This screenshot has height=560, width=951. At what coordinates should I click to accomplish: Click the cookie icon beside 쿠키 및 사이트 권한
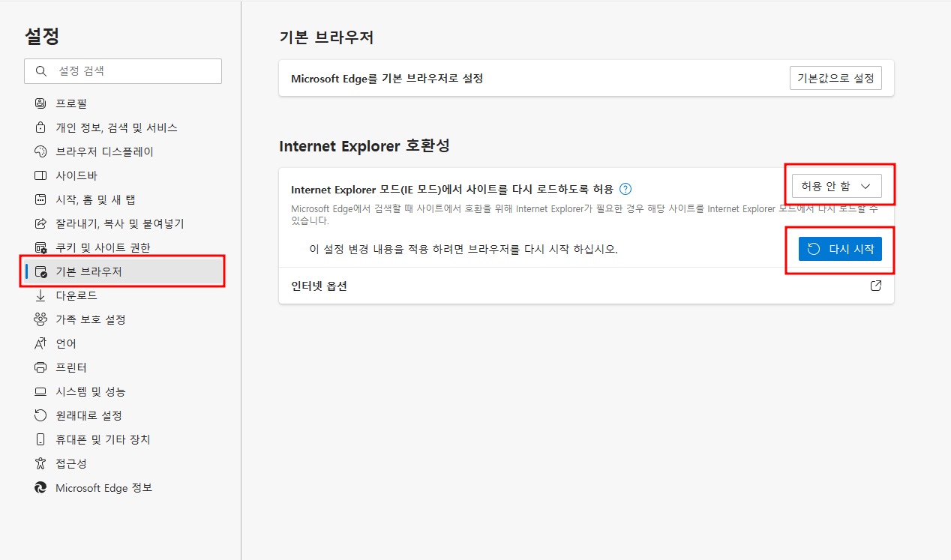pyautogui.click(x=40, y=247)
